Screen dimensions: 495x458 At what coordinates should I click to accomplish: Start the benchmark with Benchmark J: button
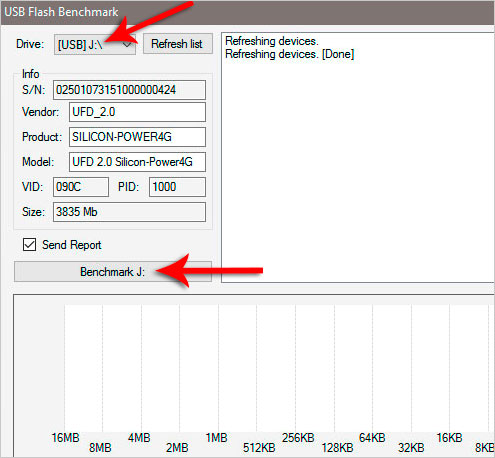tap(113, 272)
